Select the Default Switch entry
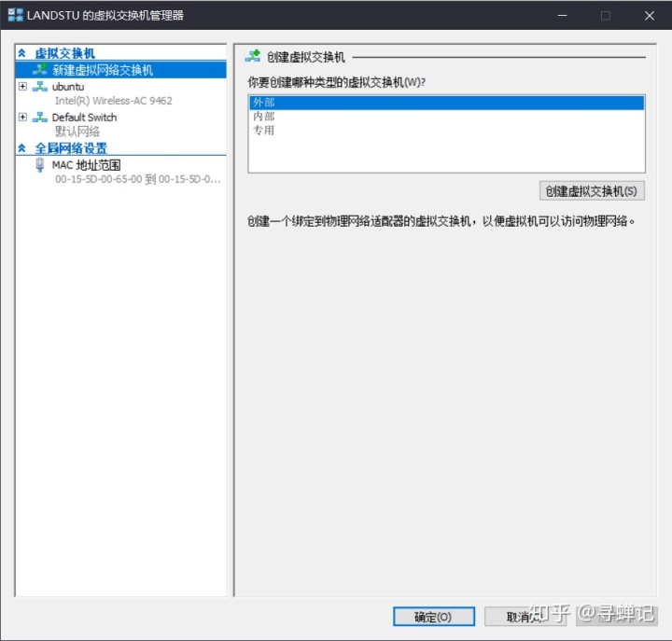 pyautogui.click(x=84, y=117)
